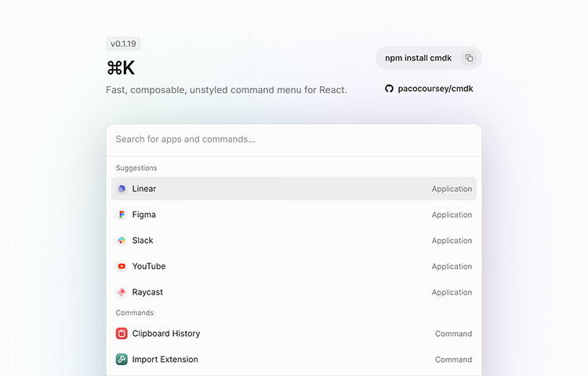Click the v0.1.19 version badge
Image resolution: width=588 pixels, height=376 pixels.
(x=123, y=44)
